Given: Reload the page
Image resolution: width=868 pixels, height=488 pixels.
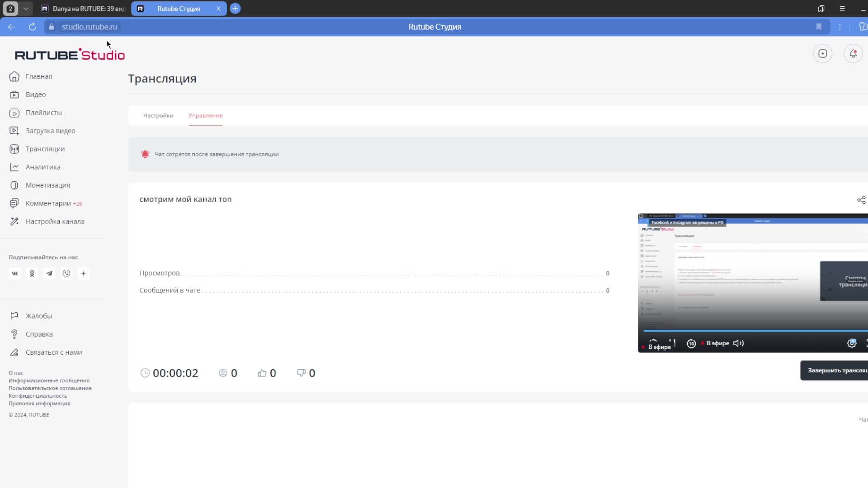Looking at the screenshot, I should pos(32,27).
